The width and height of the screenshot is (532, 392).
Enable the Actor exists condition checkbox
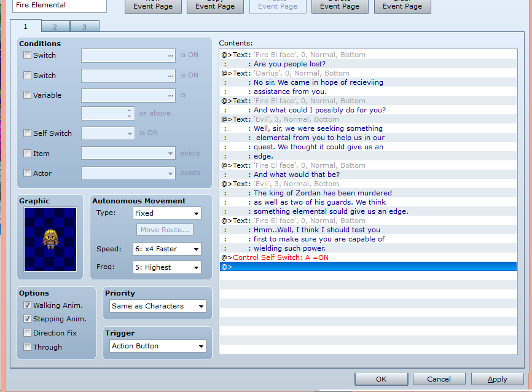(x=27, y=173)
